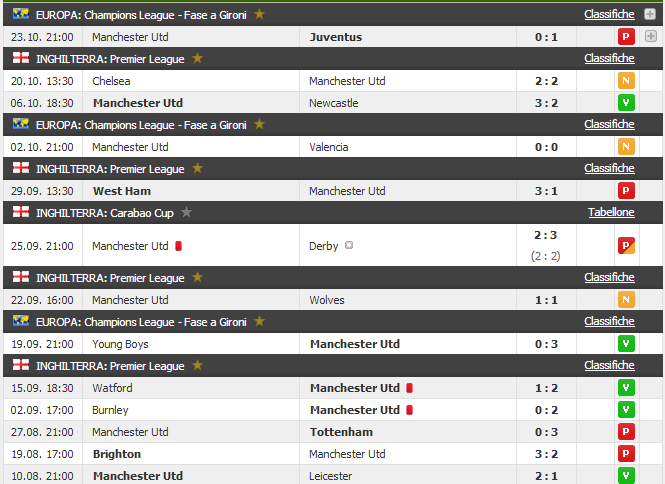Image resolution: width=665 pixels, height=484 pixels.
Task: Click Manchester Utd red card icon in Derby row
Action: (179, 246)
